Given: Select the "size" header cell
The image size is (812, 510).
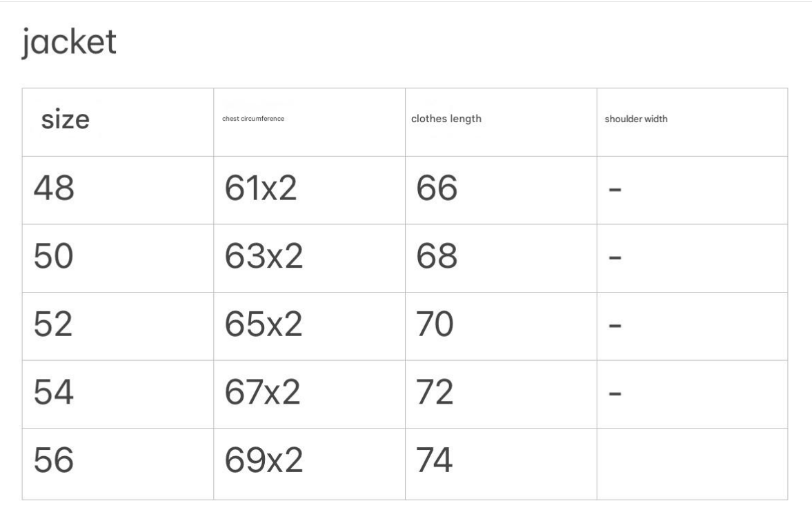Looking at the screenshot, I should tap(66, 120).
